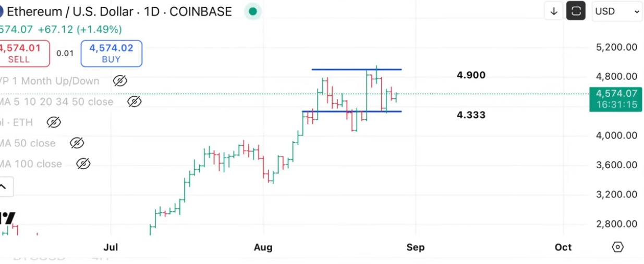Screen dimensions: 644x264
Task: Click the TradingView logo
Action: [7, 218]
